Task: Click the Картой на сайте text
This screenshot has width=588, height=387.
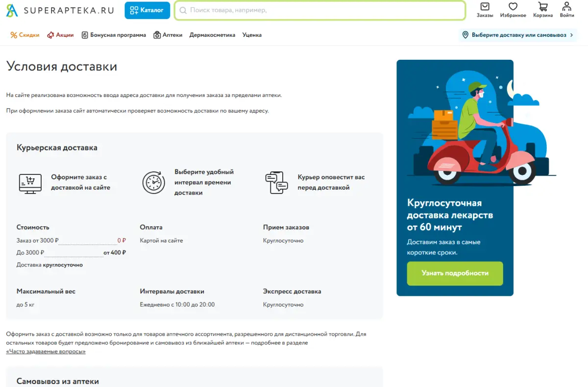Action: tap(161, 241)
